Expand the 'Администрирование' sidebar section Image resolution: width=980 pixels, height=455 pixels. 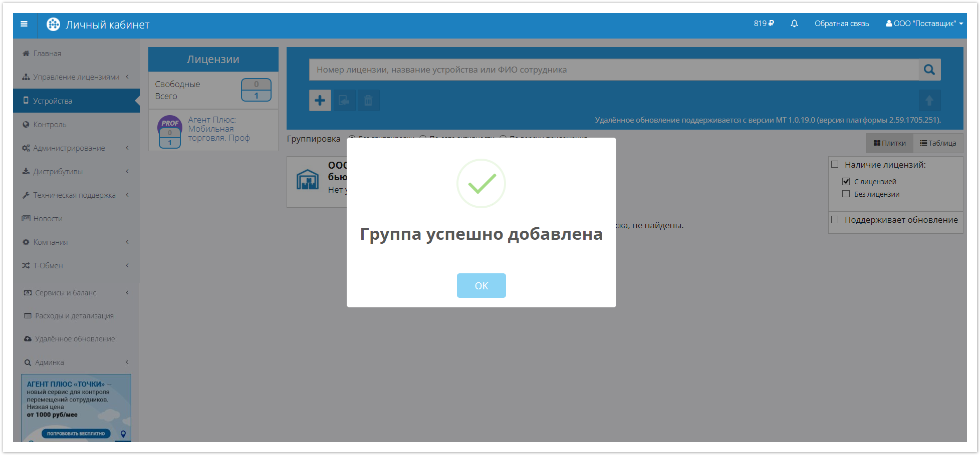click(69, 148)
